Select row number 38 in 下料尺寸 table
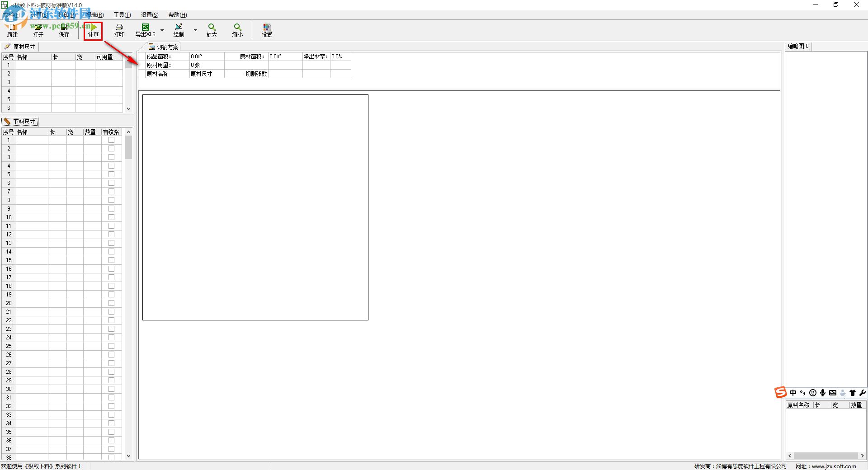Viewport: 868px width, 470px height. coord(9,457)
